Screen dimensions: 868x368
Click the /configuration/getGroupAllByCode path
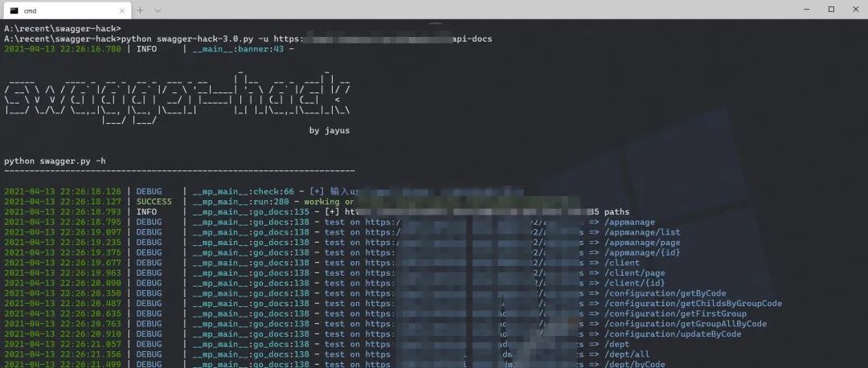point(686,324)
